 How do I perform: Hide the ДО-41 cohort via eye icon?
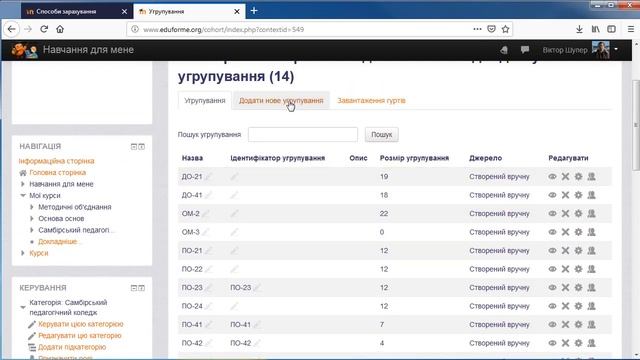click(x=552, y=195)
